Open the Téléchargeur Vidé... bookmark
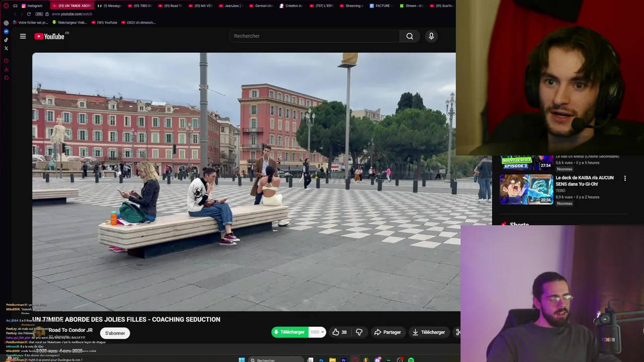 (69, 23)
